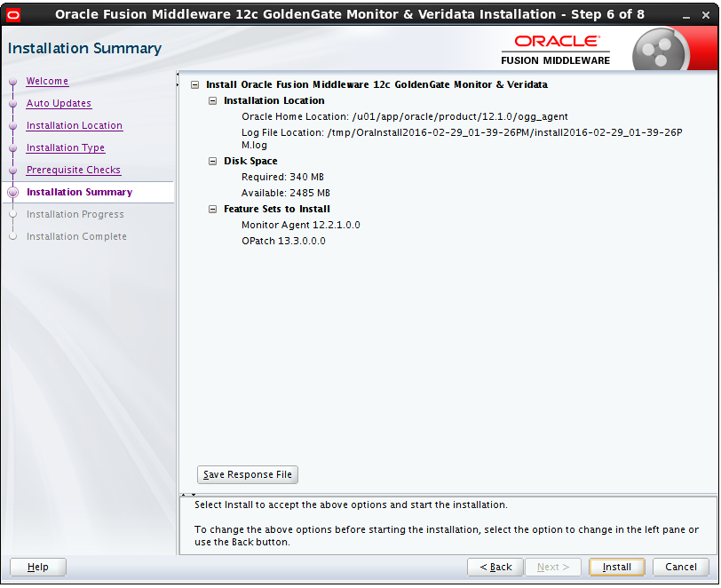Select the Installation Summary step
Screen dimensions: 721x588
[80, 192]
